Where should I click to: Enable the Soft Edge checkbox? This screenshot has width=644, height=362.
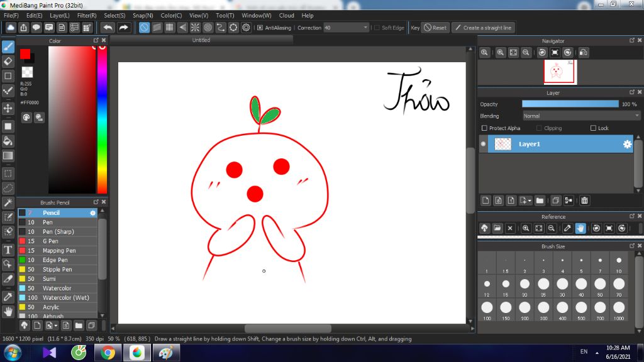377,28
